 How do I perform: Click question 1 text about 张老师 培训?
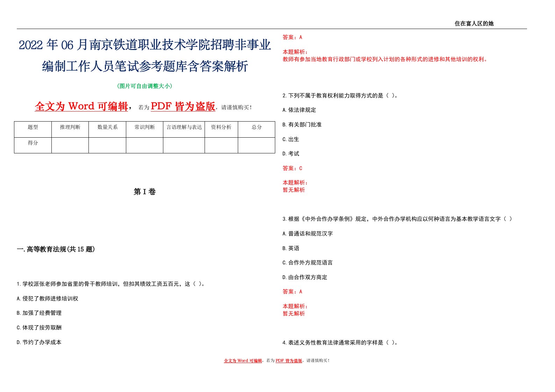pyautogui.click(x=111, y=284)
